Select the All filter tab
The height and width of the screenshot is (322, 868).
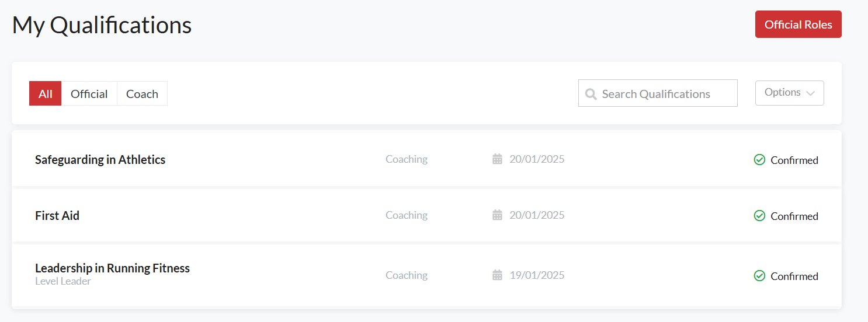coord(46,94)
